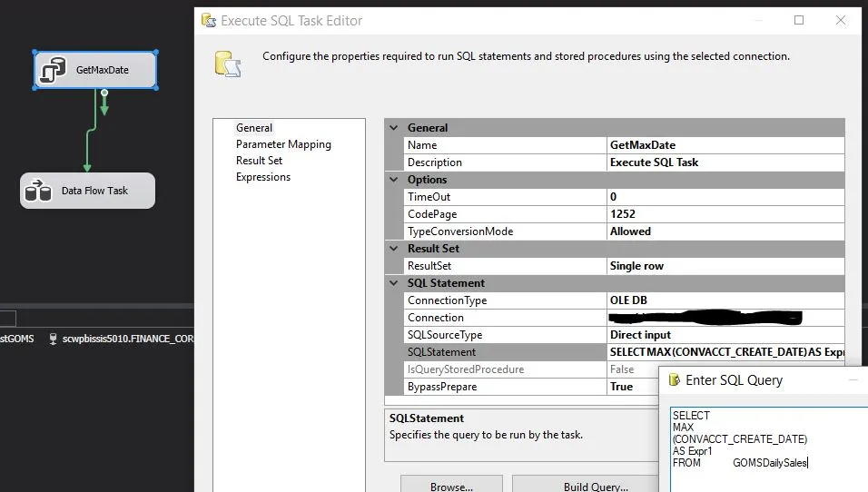Select the GetMaxDate task icon on canvas
Image resolution: width=868 pixels, height=492 pixels.
point(54,70)
